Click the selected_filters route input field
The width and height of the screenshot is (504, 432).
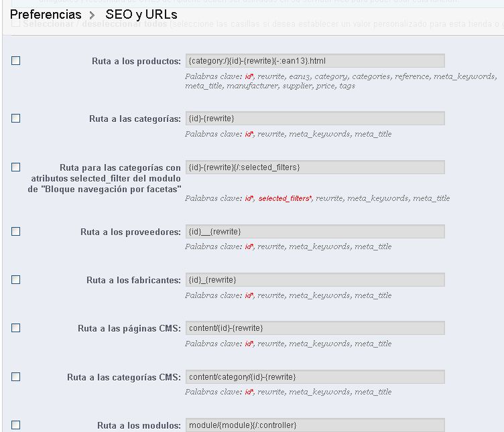pyautogui.click(x=315, y=167)
